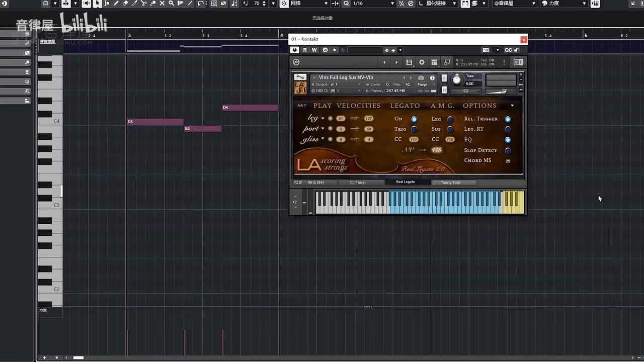Viewport: 644px width, 362px height.
Task: Click the instrument info icon
Action: 432,78
